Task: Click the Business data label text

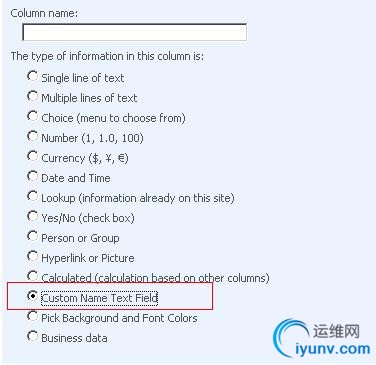Action: pos(74,338)
